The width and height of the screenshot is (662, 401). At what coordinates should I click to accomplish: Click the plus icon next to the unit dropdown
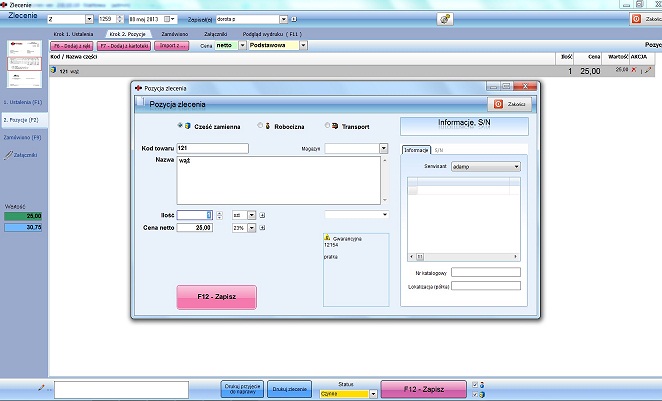(262, 215)
